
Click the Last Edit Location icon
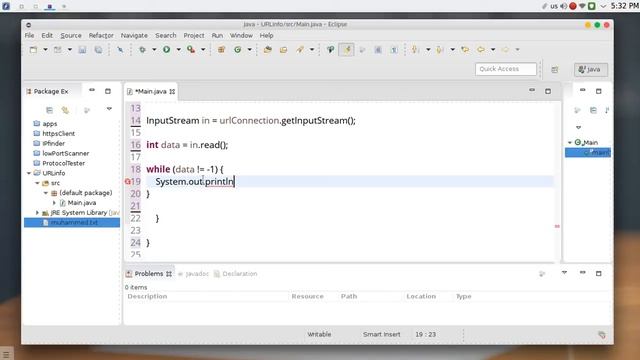click(465, 50)
